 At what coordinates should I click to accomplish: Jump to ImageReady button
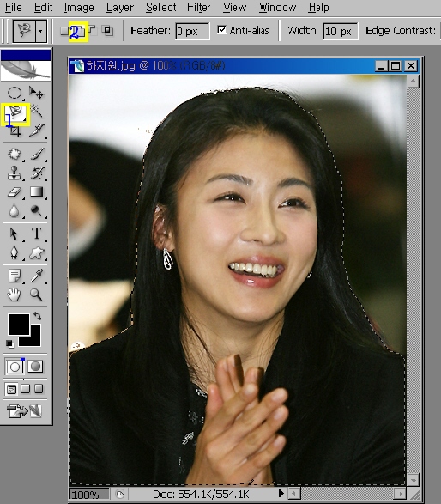point(24,410)
